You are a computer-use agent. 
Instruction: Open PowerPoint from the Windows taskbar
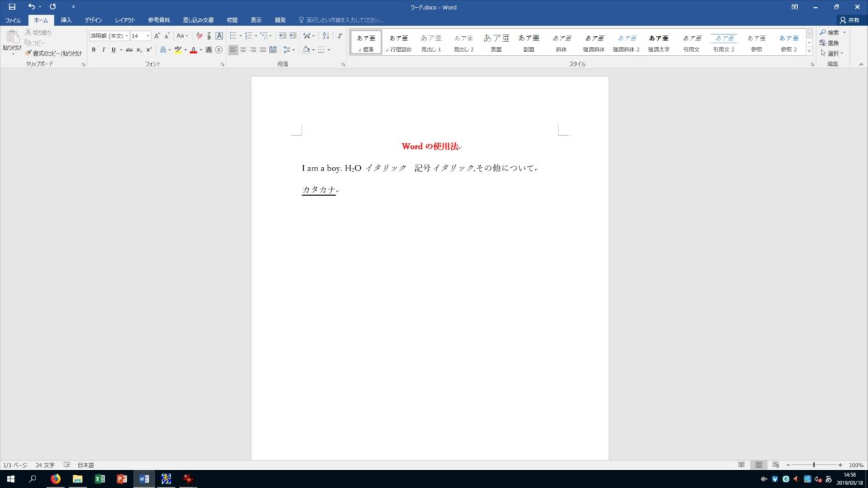[x=122, y=479]
